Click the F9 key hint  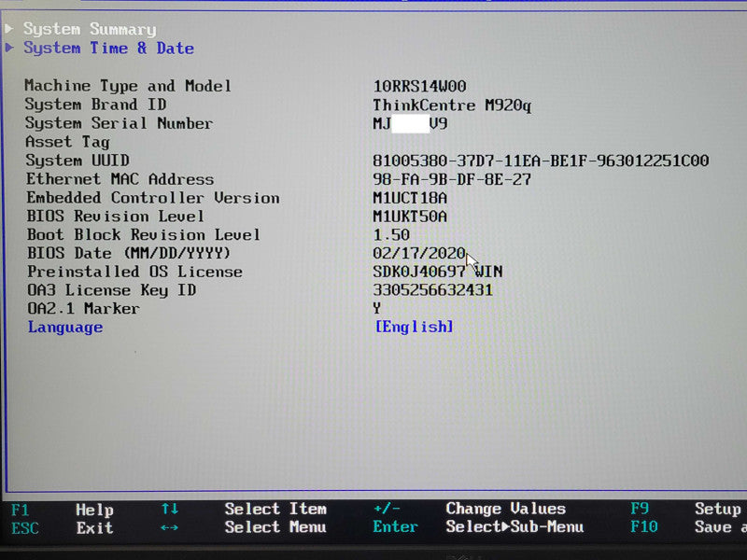coord(640,509)
